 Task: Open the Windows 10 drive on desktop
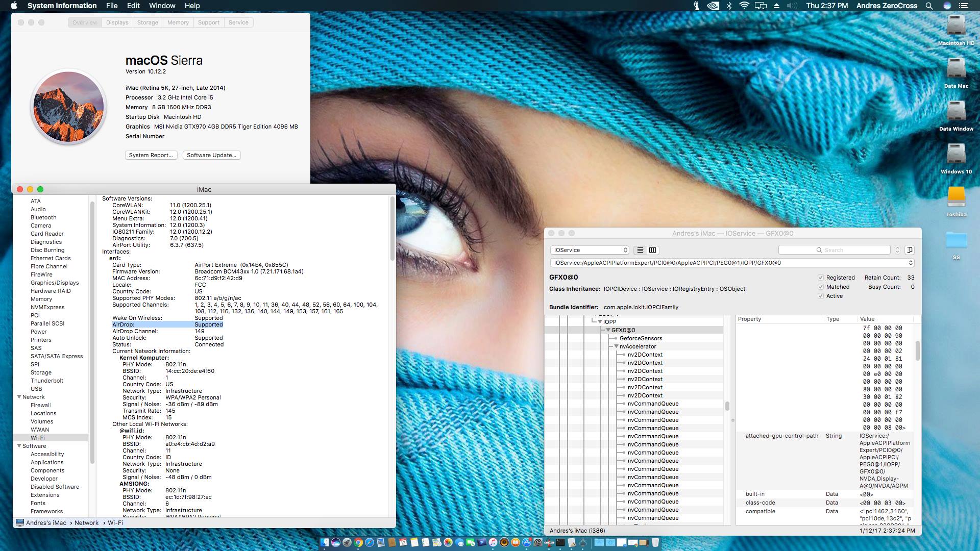point(956,155)
